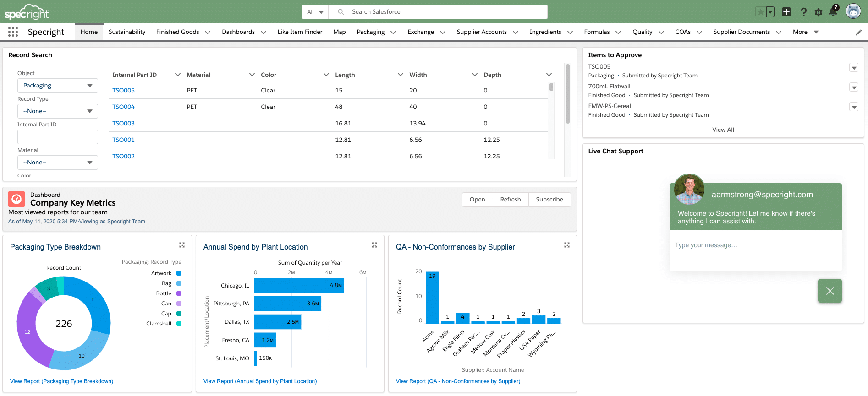Expand the Packaging tab menu chevron
The image size is (868, 396).
393,32
